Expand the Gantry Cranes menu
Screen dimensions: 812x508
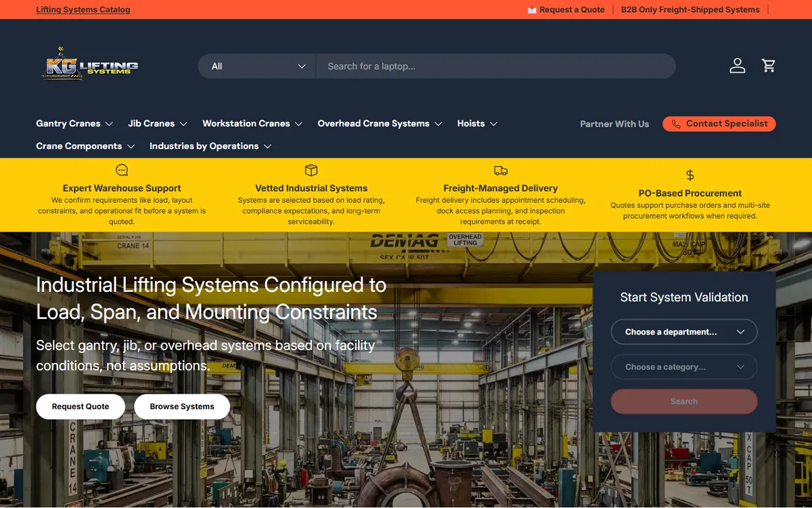[74, 123]
